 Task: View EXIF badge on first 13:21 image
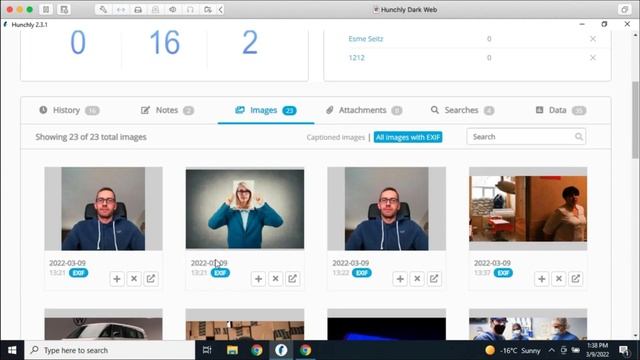[78, 273]
